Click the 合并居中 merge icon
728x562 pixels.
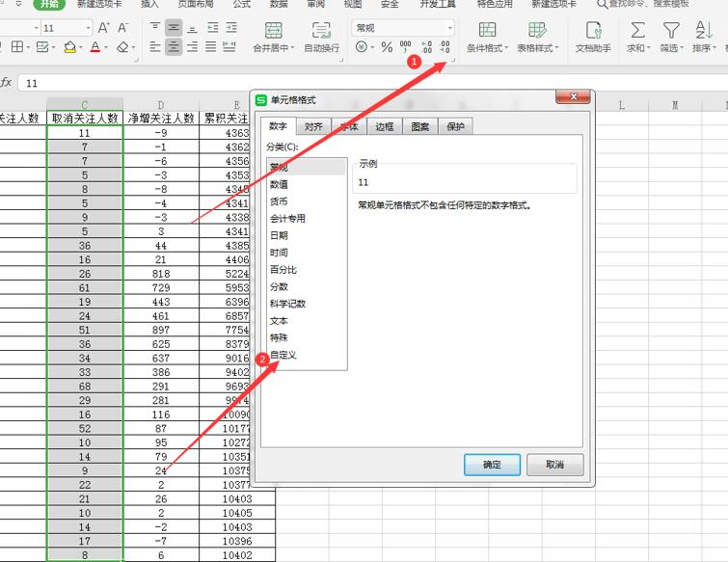(274, 30)
